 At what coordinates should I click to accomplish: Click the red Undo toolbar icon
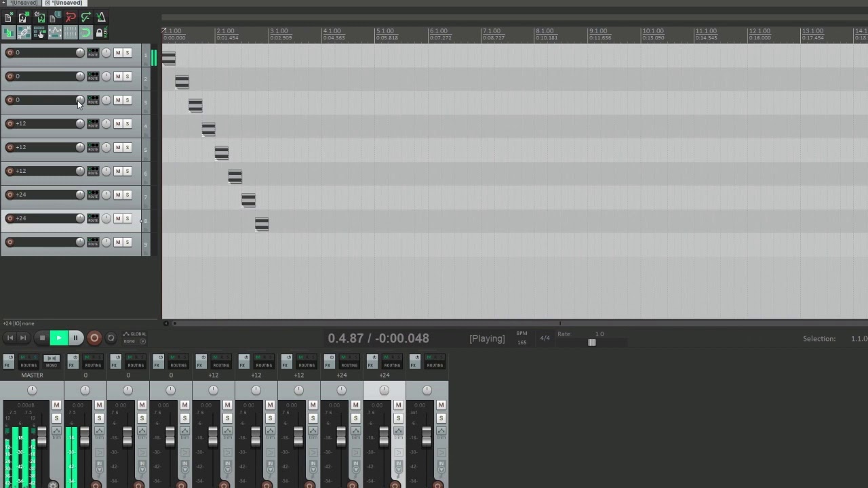[71, 18]
